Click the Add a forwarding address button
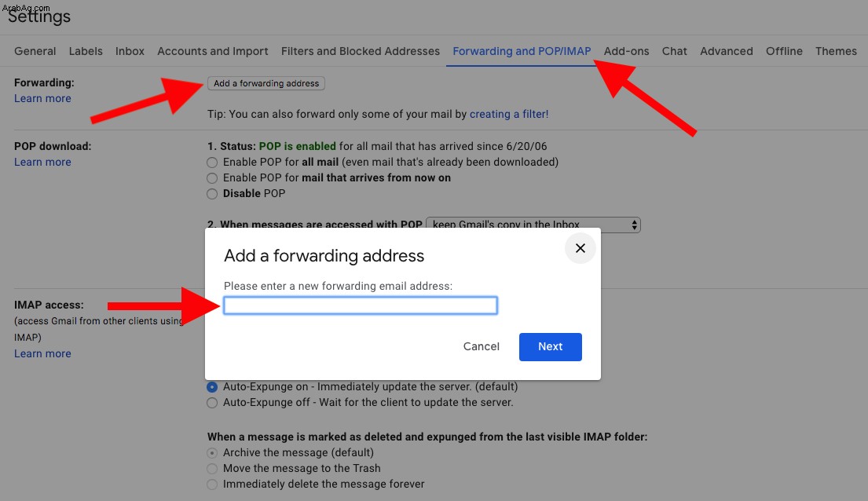Screen dimensions: 868x501 click(x=266, y=83)
